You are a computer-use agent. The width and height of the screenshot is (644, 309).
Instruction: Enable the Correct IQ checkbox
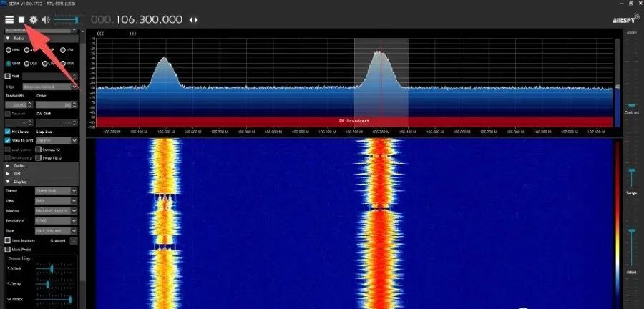click(39, 149)
